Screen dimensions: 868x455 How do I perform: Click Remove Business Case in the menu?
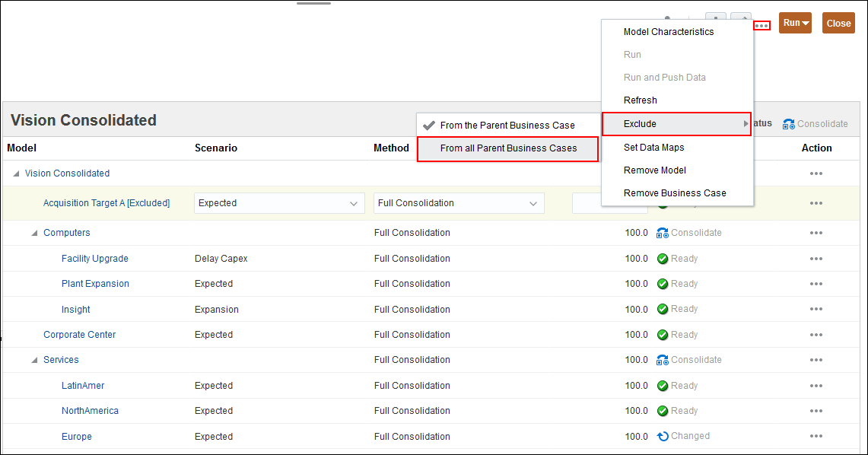[675, 193]
